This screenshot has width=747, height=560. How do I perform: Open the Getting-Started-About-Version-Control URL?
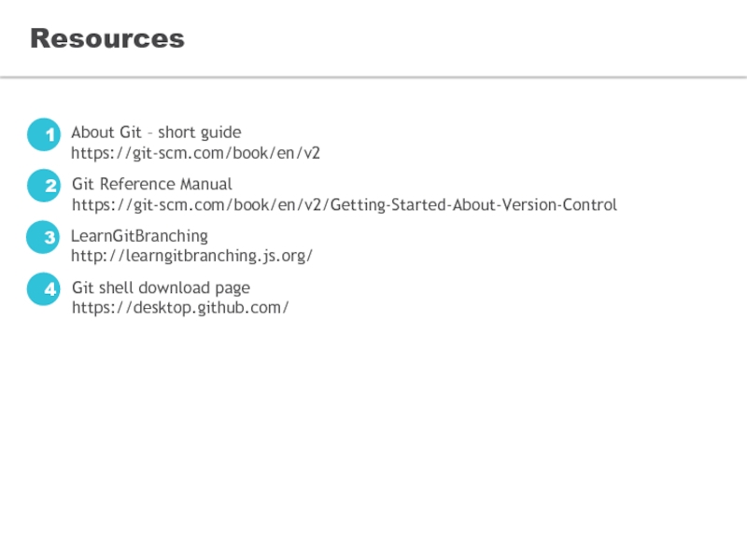(344, 205)
